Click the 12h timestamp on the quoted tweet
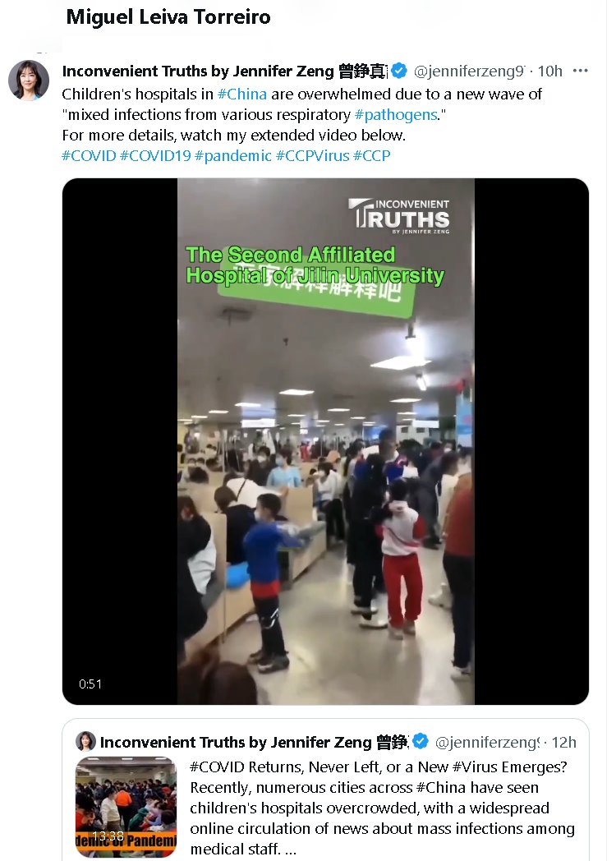This screenshot has height=861, width=616. click(x=563, y=742)
